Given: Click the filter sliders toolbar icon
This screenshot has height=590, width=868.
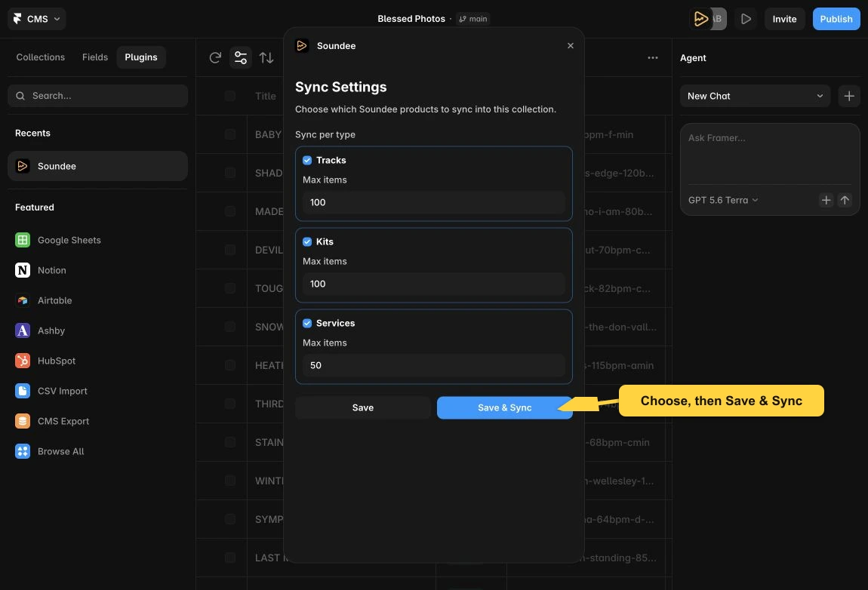Looking at the screenshot, I should coord(241,57).
